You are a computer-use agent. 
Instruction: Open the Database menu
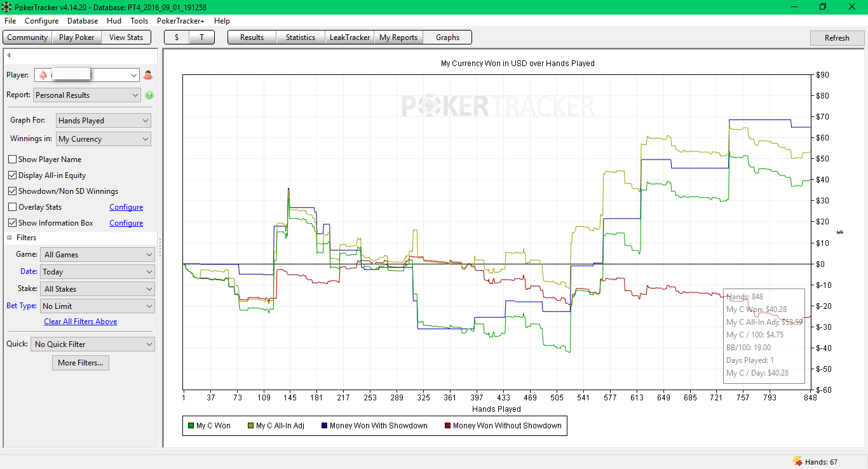coord(83,21)
